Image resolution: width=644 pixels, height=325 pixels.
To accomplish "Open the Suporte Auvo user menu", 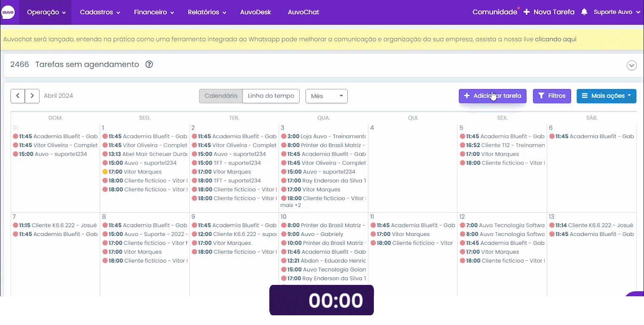I will coord(616,12).
